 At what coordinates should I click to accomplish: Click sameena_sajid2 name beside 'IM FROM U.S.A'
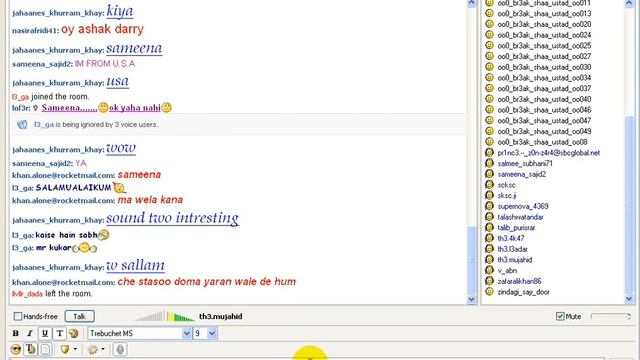42,64
